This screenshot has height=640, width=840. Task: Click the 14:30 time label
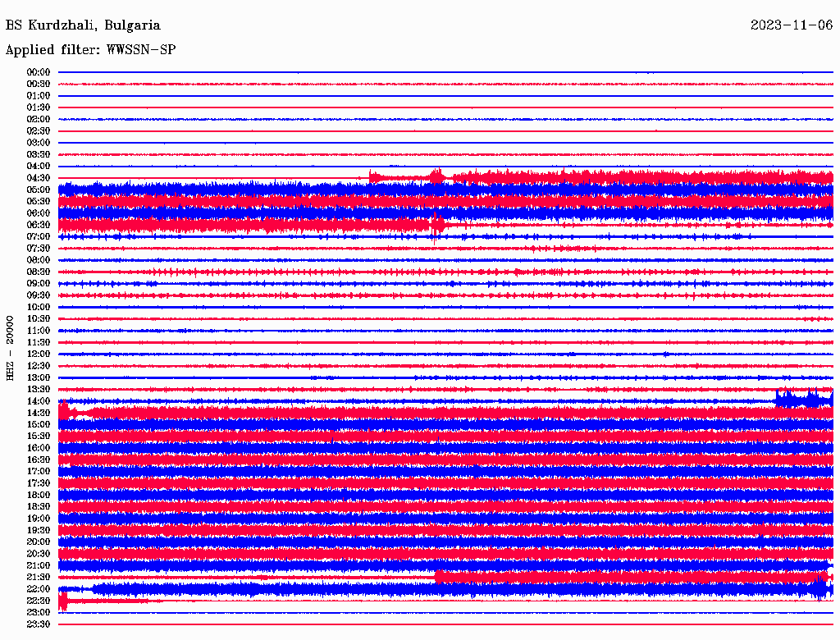pos(39,413)
